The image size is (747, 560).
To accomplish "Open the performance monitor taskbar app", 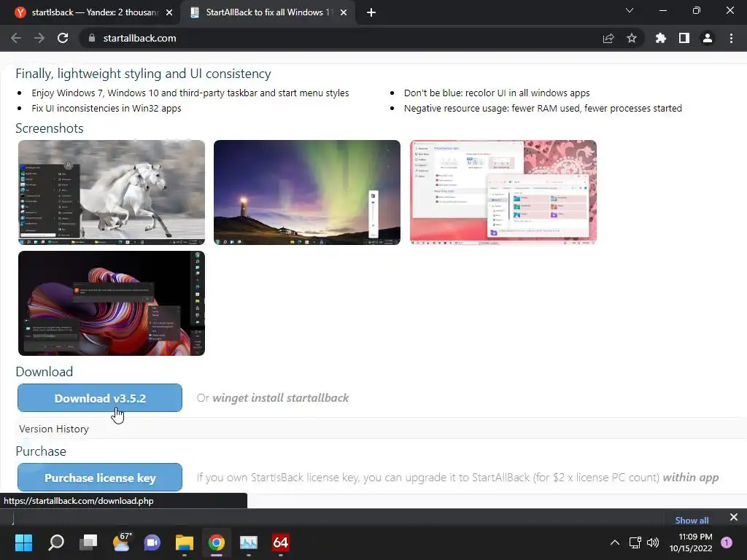I will click(248, 542).
